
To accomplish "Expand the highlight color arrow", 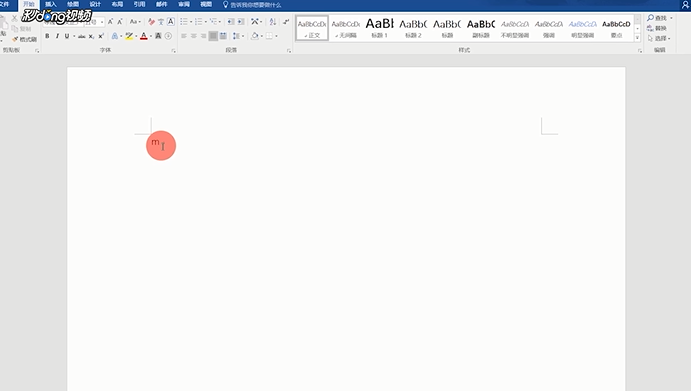I will [x=136, y=36].
